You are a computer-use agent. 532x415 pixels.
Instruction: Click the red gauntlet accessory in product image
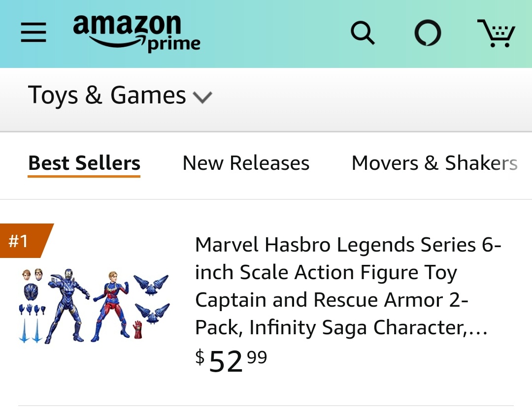(138, 330)
